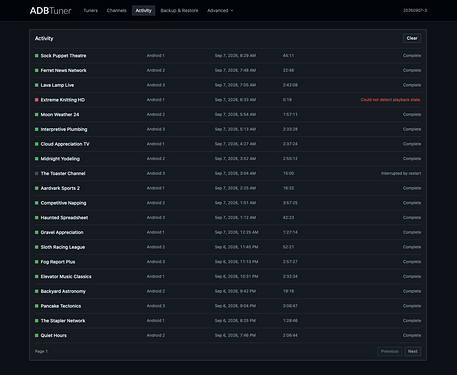Click the Page 1 indicator
This screenshot has width=457, height=375.
tap(41, 351)
